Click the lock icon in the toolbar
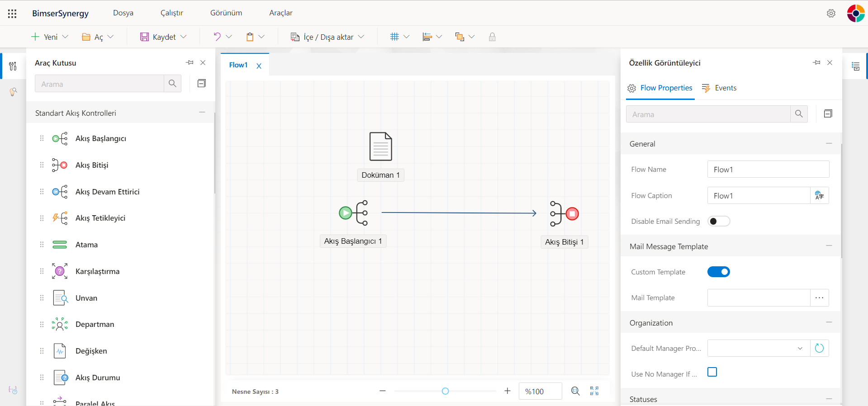868x406 pixels. coord(492,37)
